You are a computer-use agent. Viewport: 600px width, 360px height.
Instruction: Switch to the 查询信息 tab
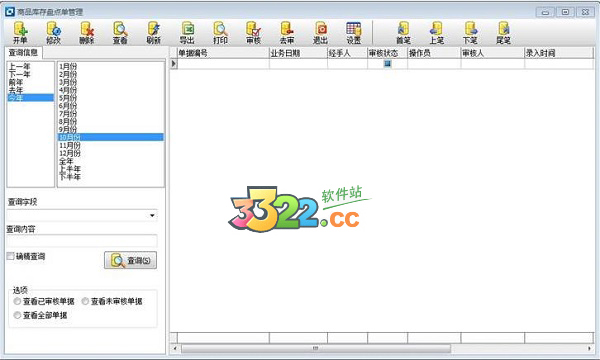(23, 52)
